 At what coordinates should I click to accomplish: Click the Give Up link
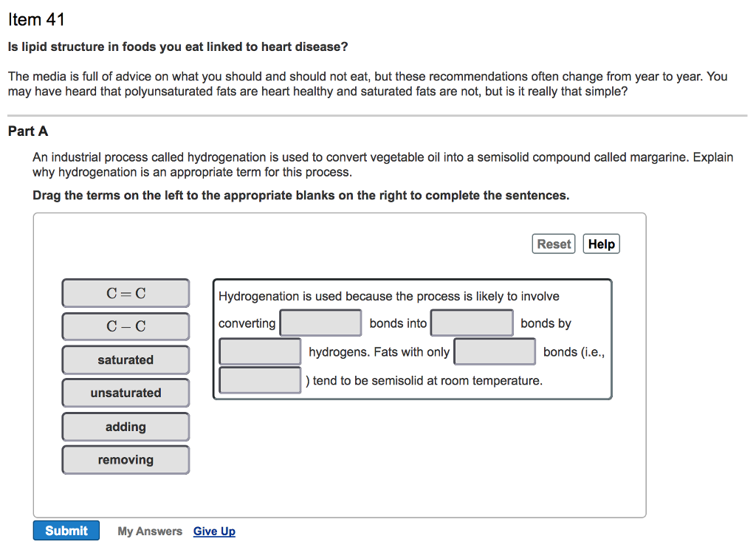214,532
